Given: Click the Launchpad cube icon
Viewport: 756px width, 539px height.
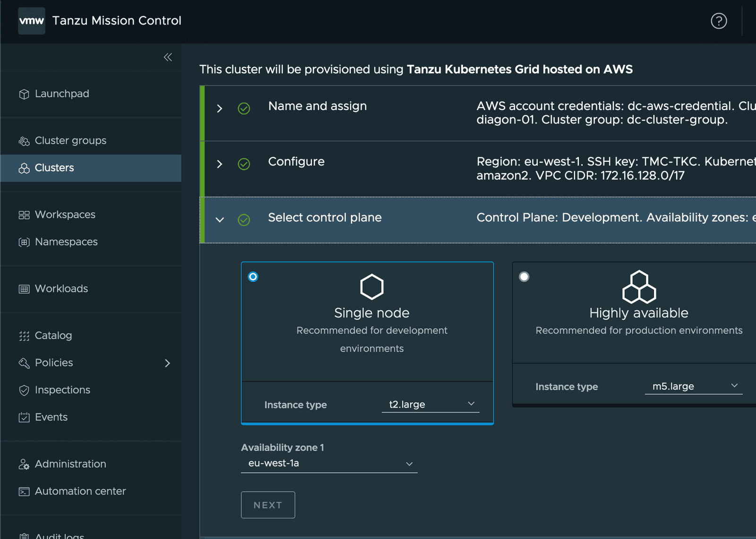Looking at the screenshot, I should coord(24,94).
